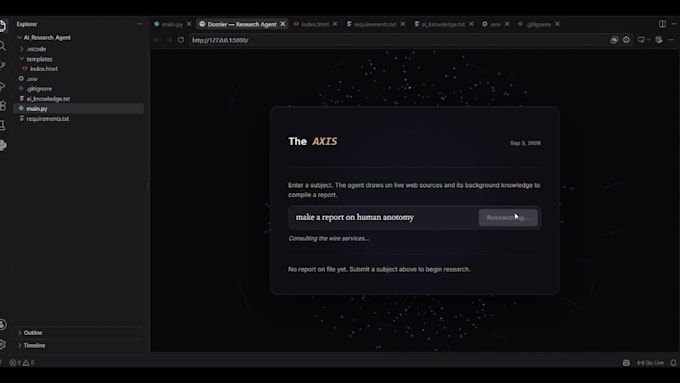Image resolution: width=680 pixels, height=383 pixels.
Task: Open notifications bell in status bar
Action: point(673,363)
